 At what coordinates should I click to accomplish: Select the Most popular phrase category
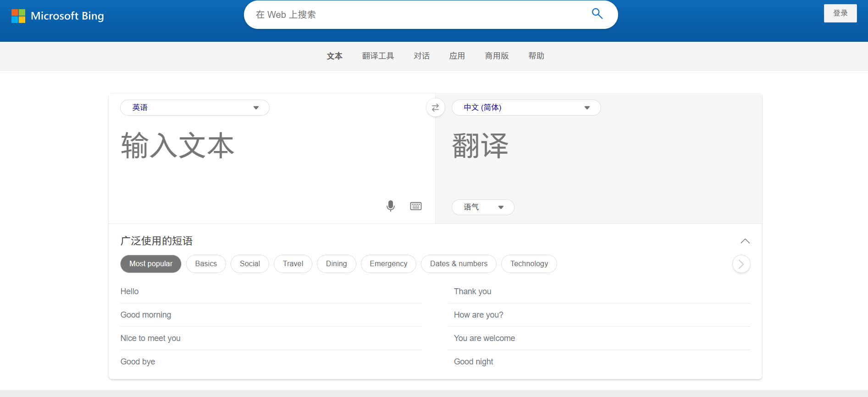[151, 264]
